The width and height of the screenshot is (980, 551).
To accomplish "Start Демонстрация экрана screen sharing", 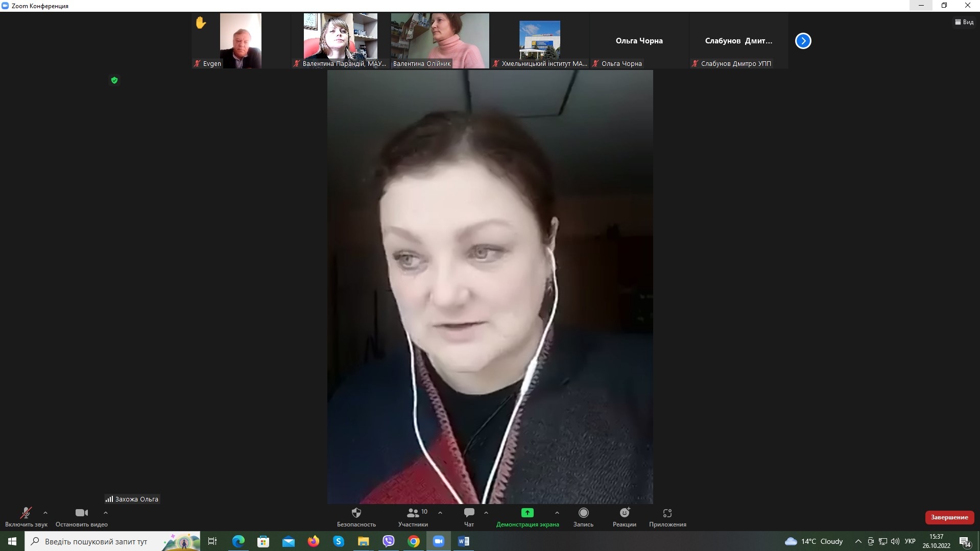I will 528,517.
